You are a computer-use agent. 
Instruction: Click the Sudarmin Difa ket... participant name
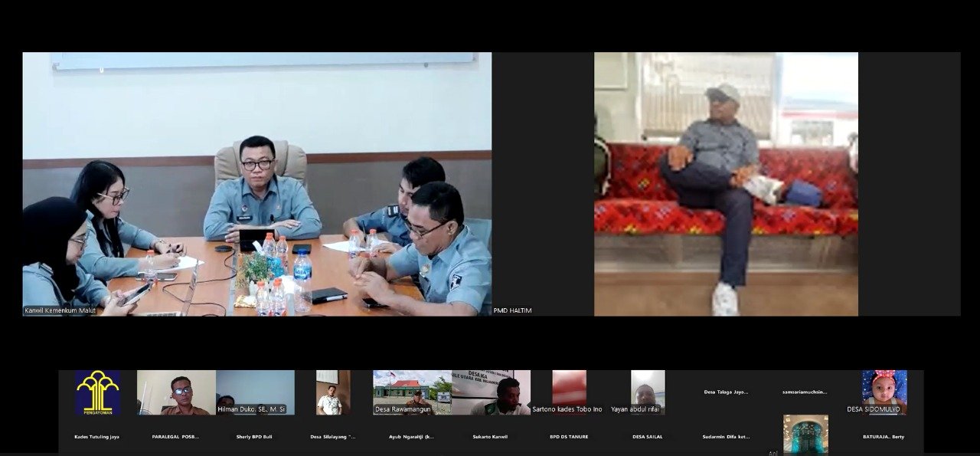[x=726, y=437]
